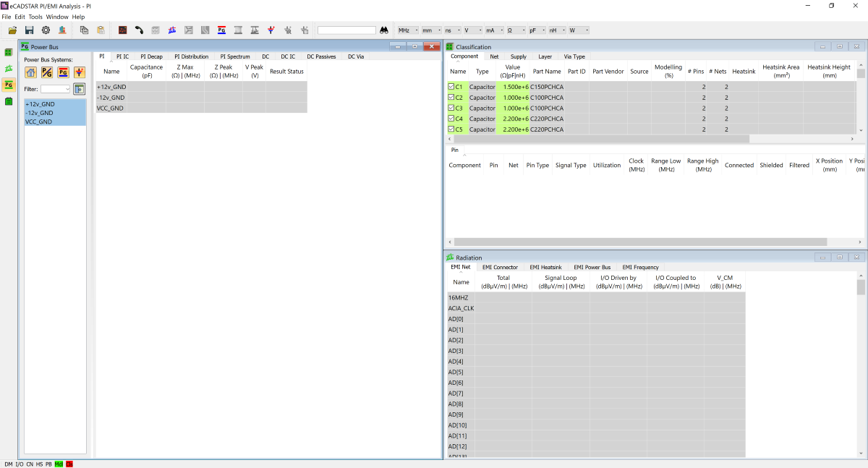868x468 pixels.
Task: Open the ns time unit dropdown
Action: 452,30
